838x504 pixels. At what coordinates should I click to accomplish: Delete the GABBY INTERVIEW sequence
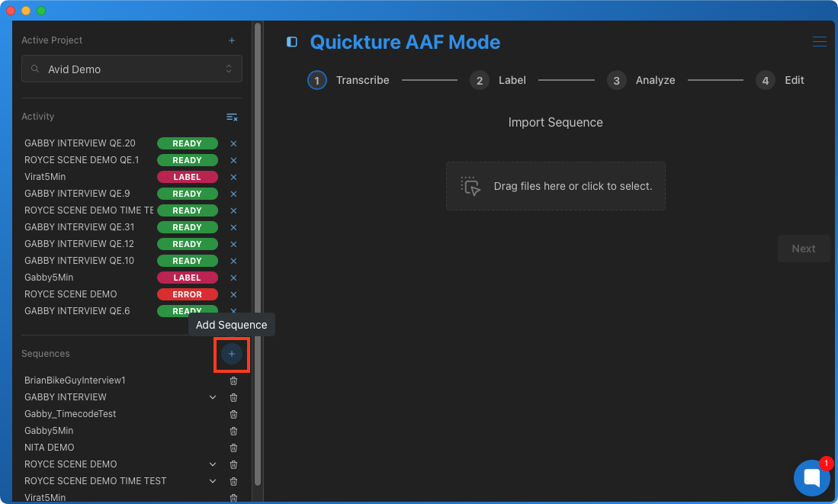pyautogui.click(x=233, y=398)
